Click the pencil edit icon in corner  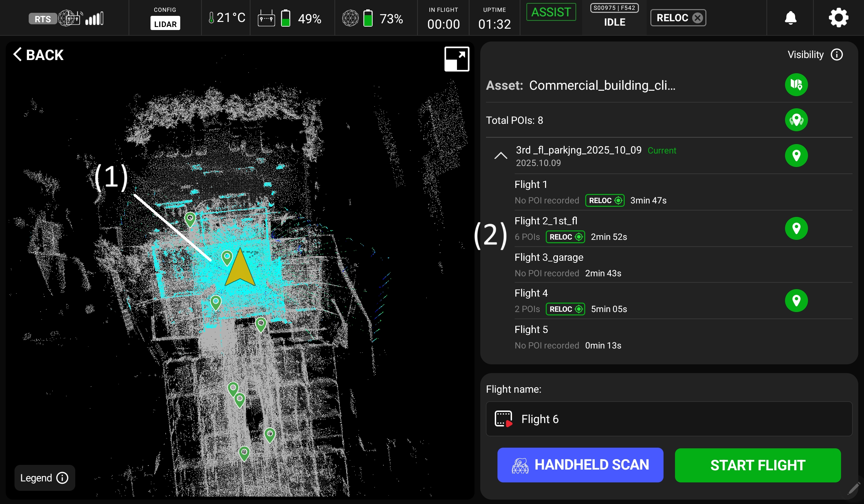[854, 488]
